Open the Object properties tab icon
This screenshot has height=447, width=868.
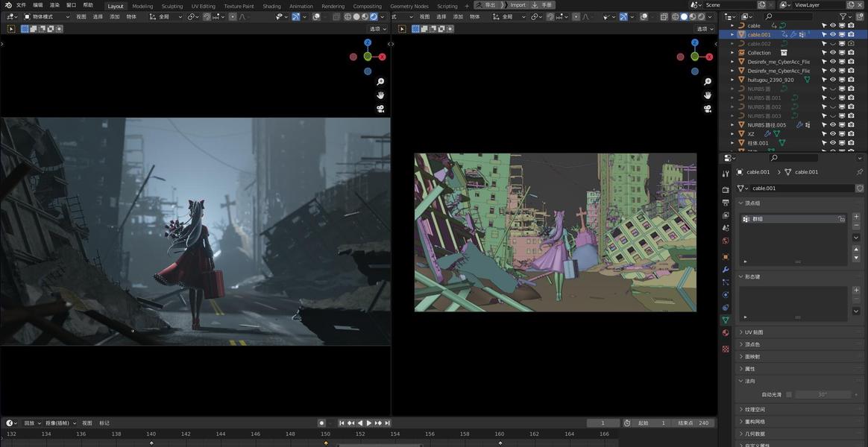(x=726, y=257)
